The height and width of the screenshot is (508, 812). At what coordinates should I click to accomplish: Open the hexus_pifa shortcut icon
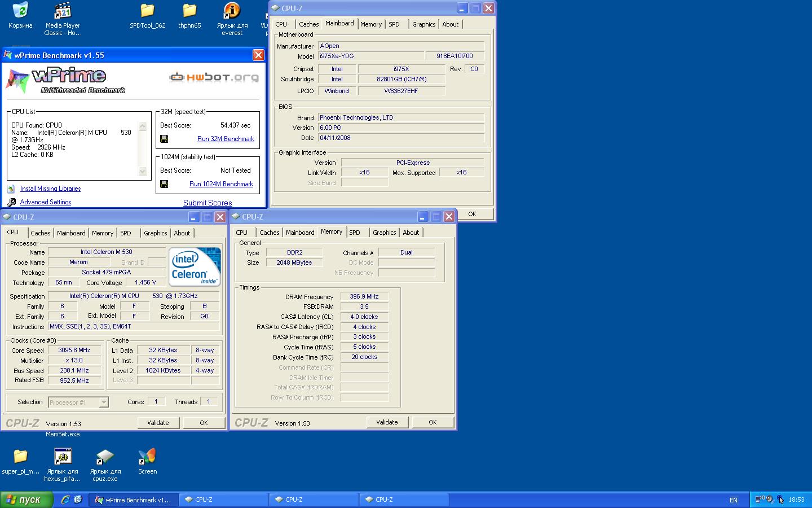tap(63, 456)
